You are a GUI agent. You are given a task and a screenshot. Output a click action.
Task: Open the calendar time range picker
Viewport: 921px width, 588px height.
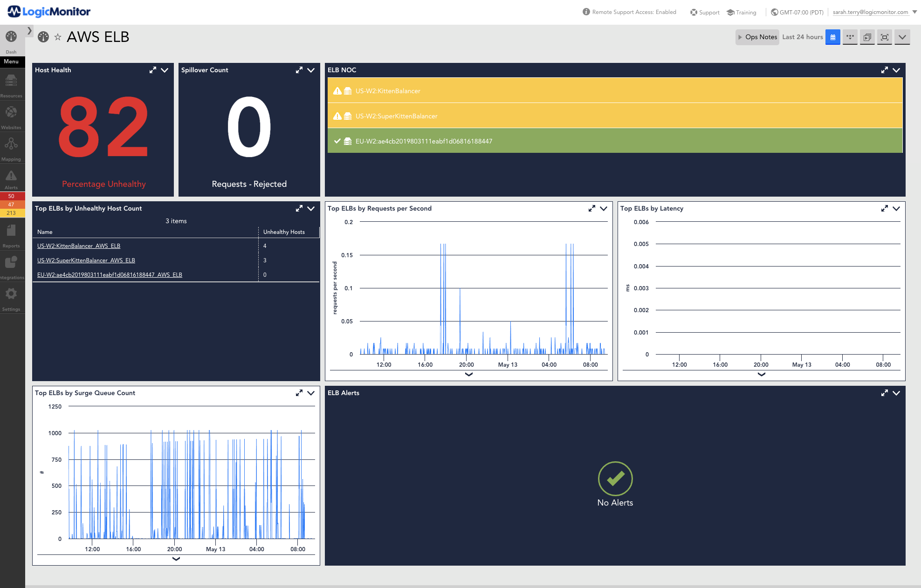coord(832,37)
